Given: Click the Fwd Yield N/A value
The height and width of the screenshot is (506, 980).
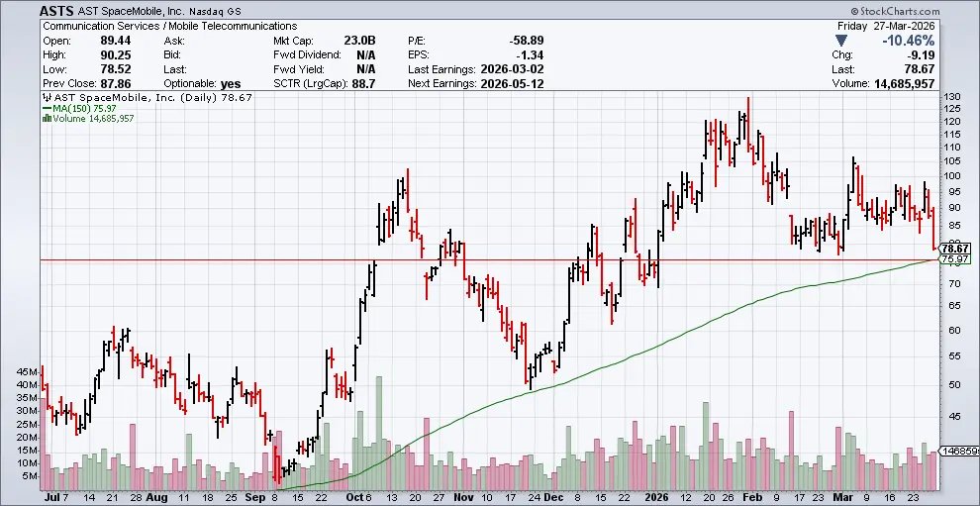Looking at the screenshot, I should coord(366,69).
